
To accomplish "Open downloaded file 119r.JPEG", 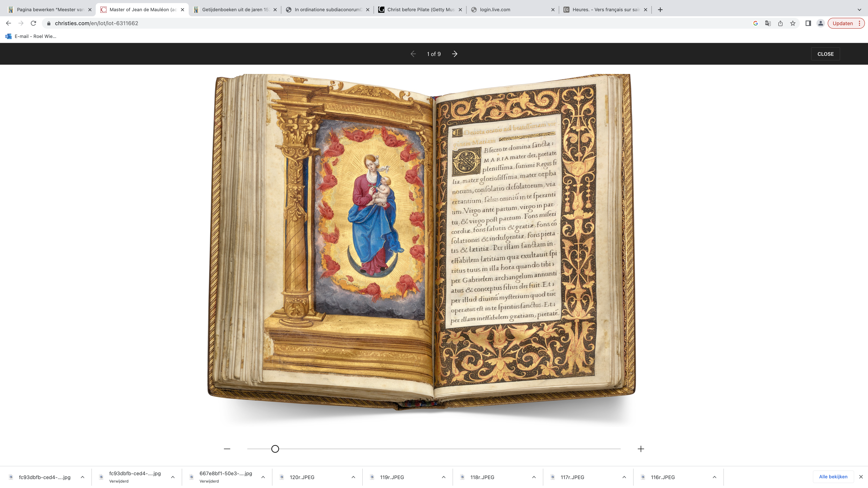I will pyautogui.click(x=392, y=477).
